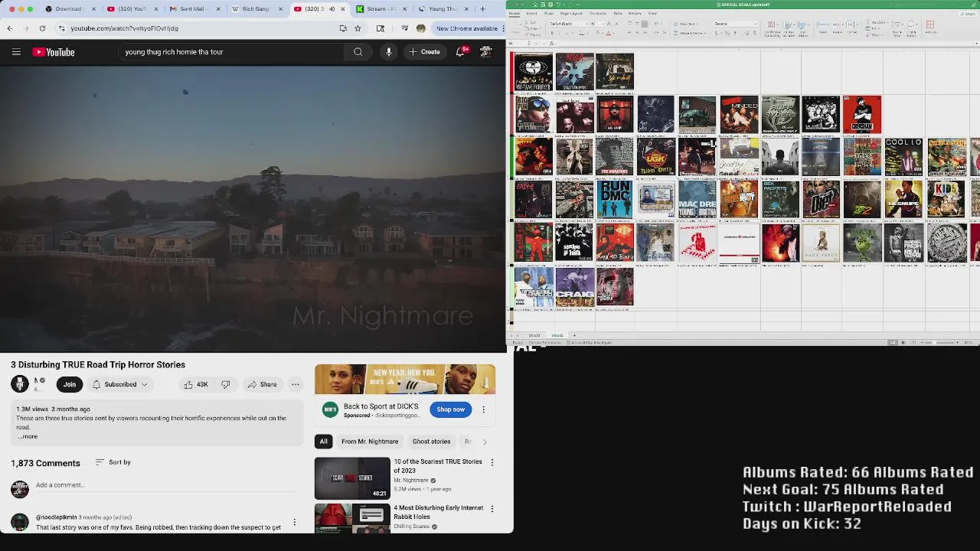This screenshot has height=551, width=980.
Task: Expand description with ...more
Action: 28,436
